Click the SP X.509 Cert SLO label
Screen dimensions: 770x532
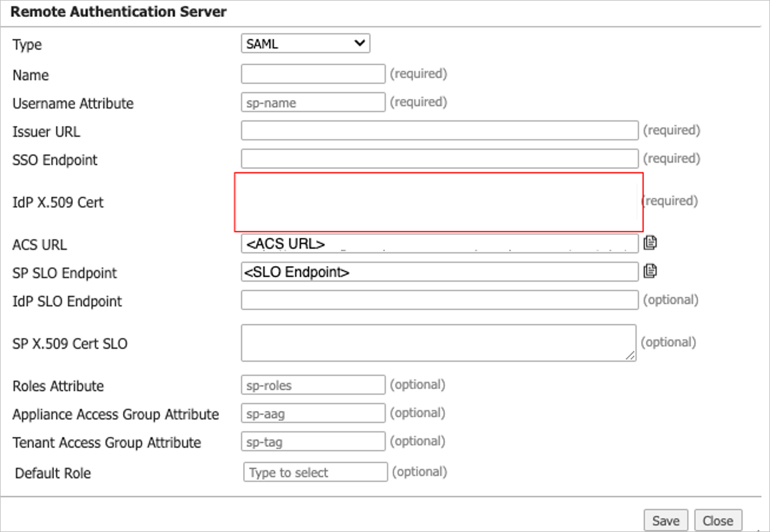click(x=70, y=343)
